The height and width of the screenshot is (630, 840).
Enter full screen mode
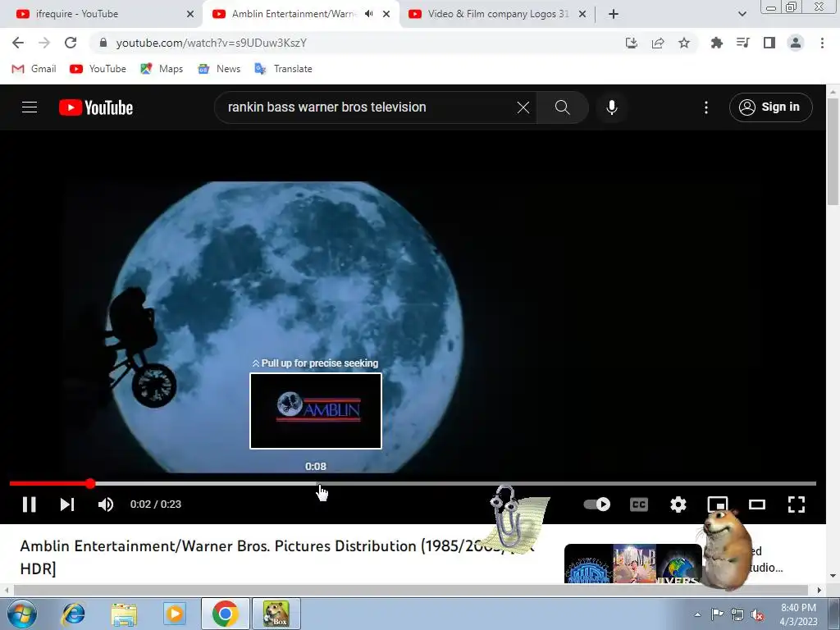797,504
